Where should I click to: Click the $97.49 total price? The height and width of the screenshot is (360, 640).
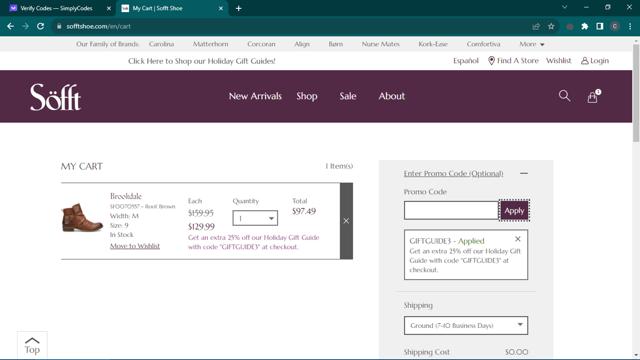[304, 211]
